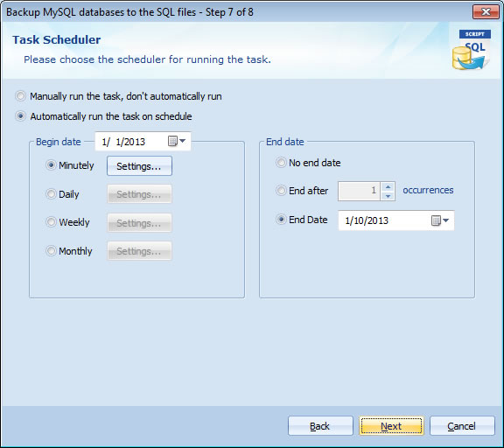Select the No end date option
Image resolution: width=504 pixels, height=448 pixels.
(281, 163)
